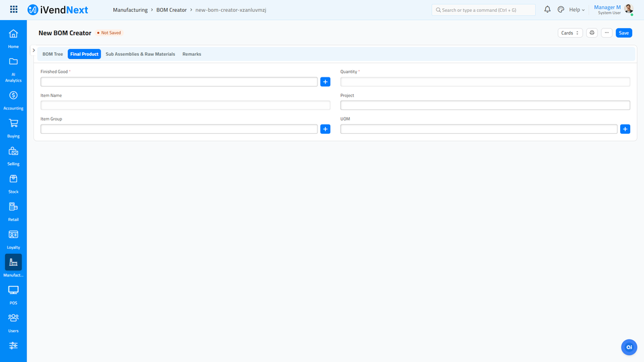This screenshot has height=362, width=644.
Task: Open the Loyalty module
Action: point(13,239)
